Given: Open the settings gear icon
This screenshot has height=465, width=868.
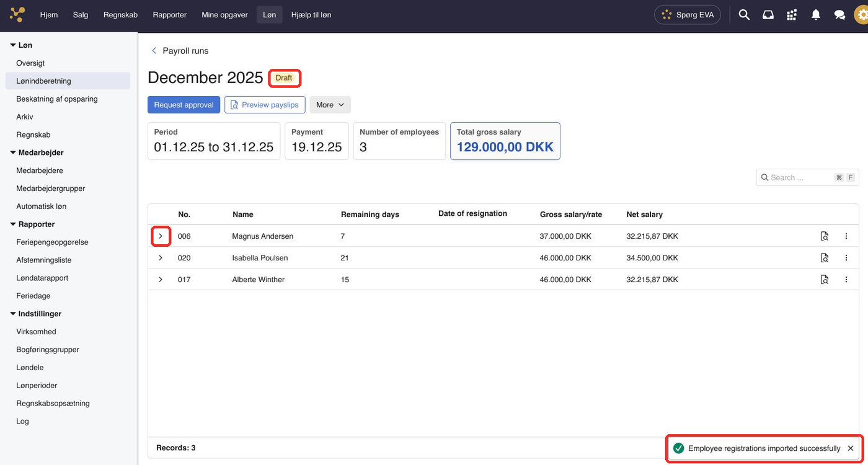Looking at the screenshot, I should [x=861, y=15].
